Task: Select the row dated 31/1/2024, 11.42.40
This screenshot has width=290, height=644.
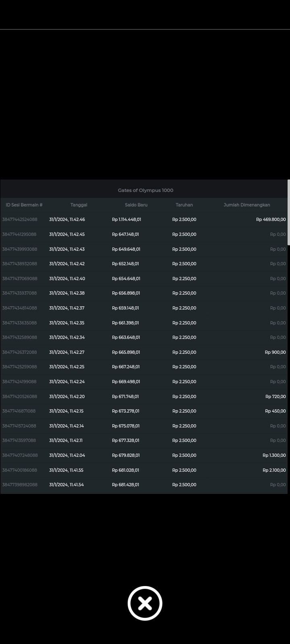Action: coord(67,279)
